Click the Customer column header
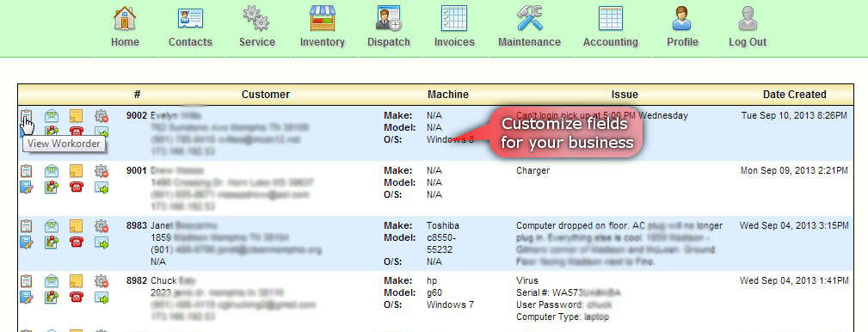 266,95
